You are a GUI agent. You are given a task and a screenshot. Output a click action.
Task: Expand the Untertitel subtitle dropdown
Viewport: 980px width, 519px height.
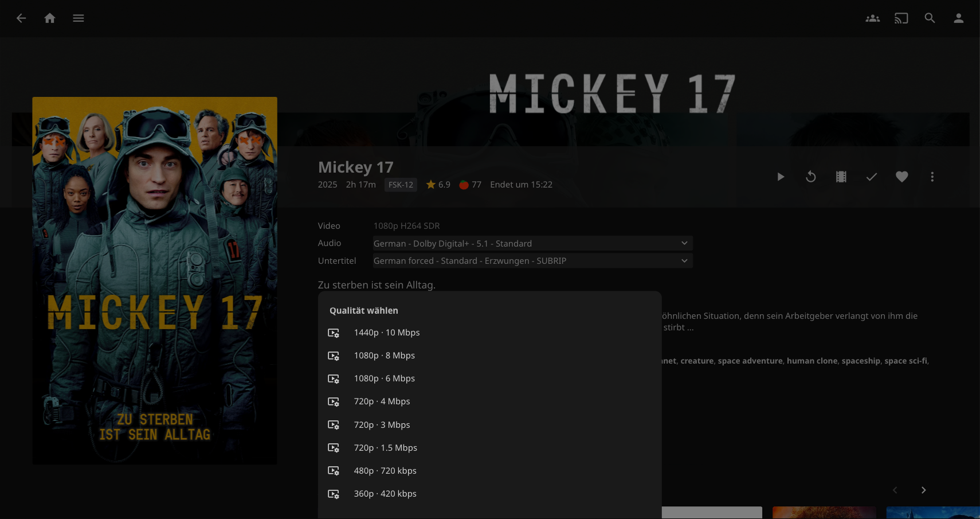(x=532, y=261)
